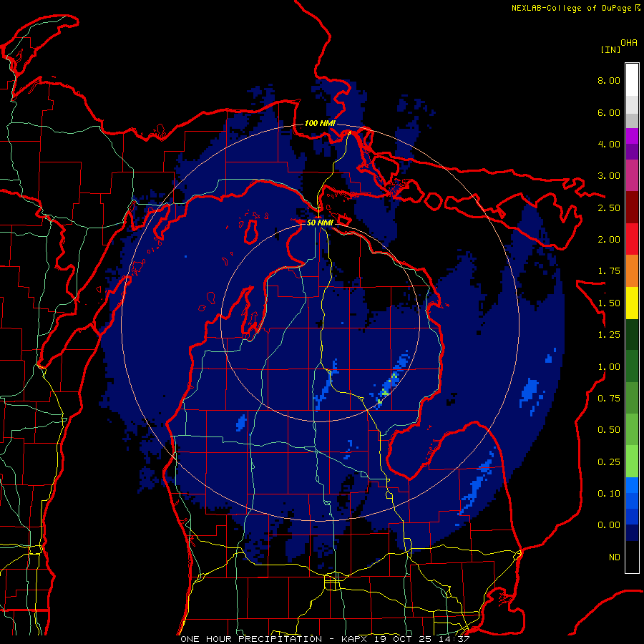Click the 0.25 legend value
This screenshot has width=644, height=644.
point(609,462)
